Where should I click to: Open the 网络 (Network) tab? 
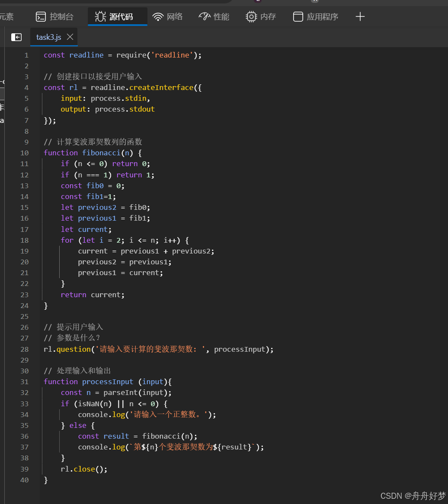point(167,17)
